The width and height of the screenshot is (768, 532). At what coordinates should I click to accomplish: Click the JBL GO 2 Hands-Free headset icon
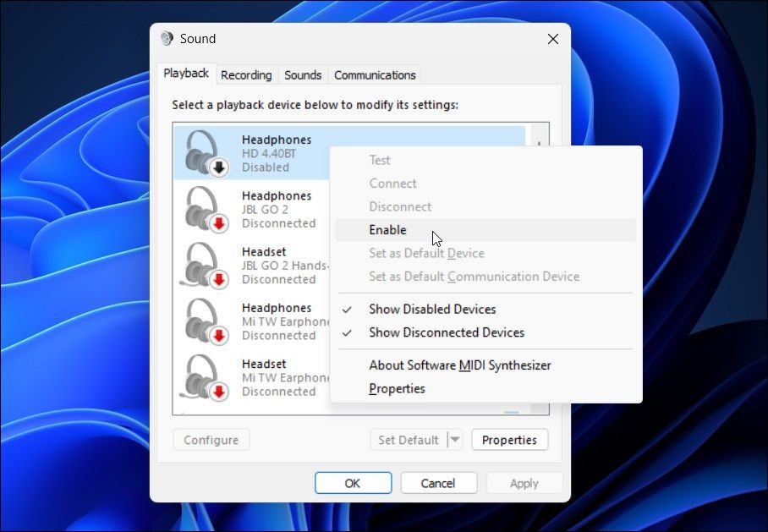[203, 265]
